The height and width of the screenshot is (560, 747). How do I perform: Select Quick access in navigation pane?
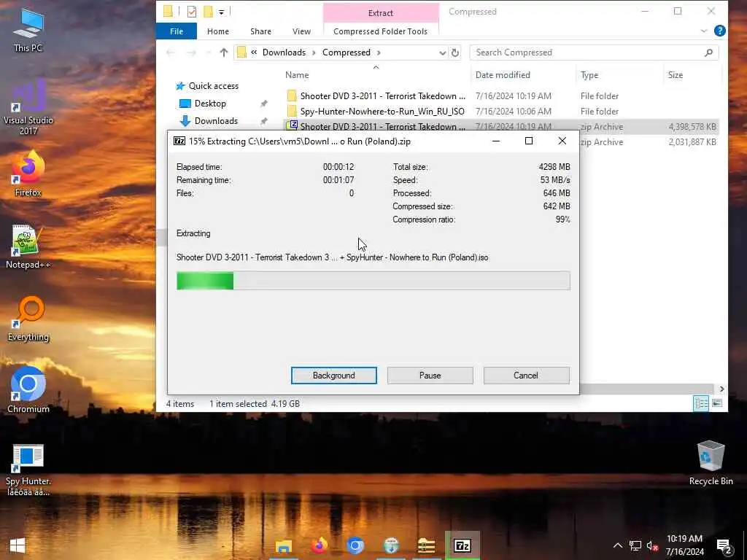214,86
